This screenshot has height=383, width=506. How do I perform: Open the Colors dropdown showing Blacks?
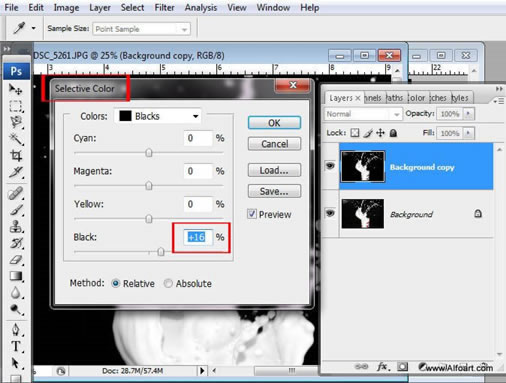pos(158,116)
